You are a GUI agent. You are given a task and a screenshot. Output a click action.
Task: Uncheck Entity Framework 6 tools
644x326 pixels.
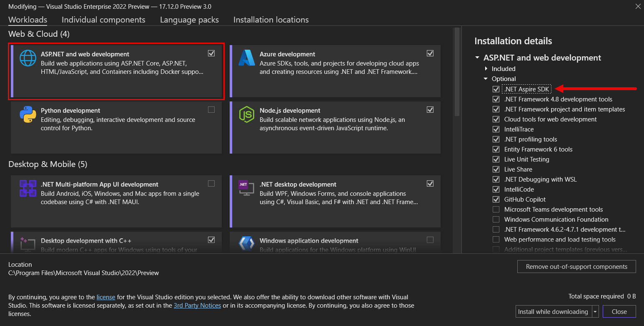pyautogui.click(x=496, y=149)
